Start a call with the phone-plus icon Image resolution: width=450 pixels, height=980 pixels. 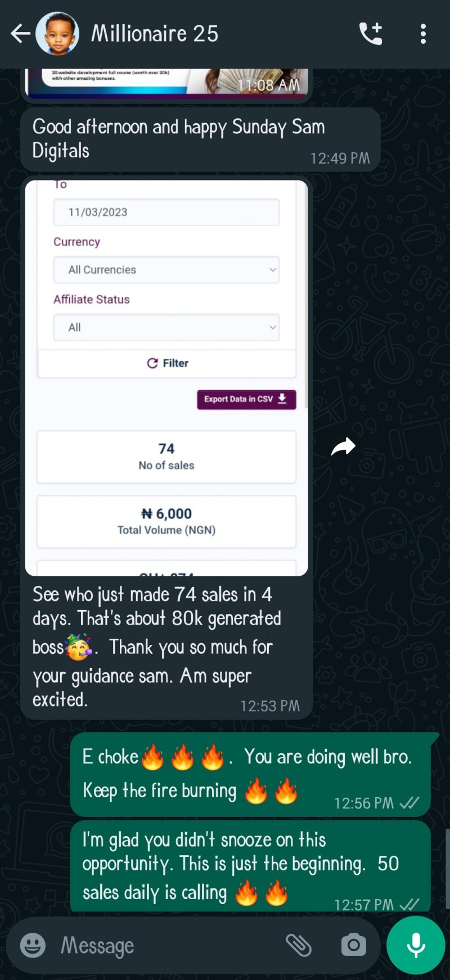click(371, 34)
